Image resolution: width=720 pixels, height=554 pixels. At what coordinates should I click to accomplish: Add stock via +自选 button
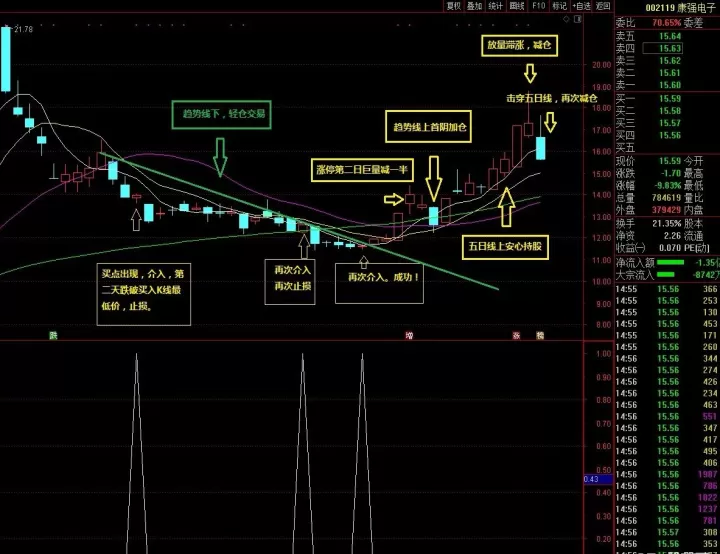tap(581, 6)
